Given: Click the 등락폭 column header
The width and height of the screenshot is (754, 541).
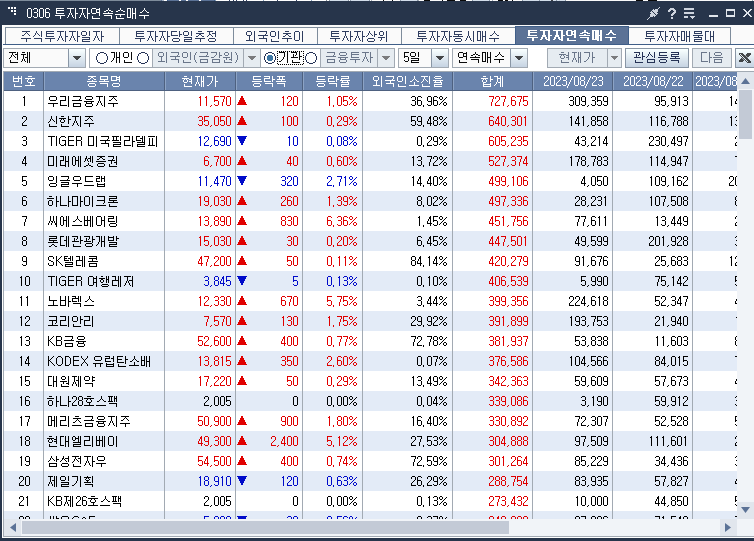Looking at the screenshot, I should tap(269, 81).
